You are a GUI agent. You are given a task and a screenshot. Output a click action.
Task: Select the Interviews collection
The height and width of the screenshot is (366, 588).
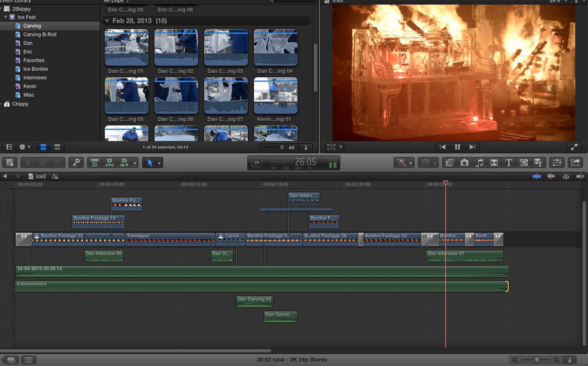tap(35, 78)
